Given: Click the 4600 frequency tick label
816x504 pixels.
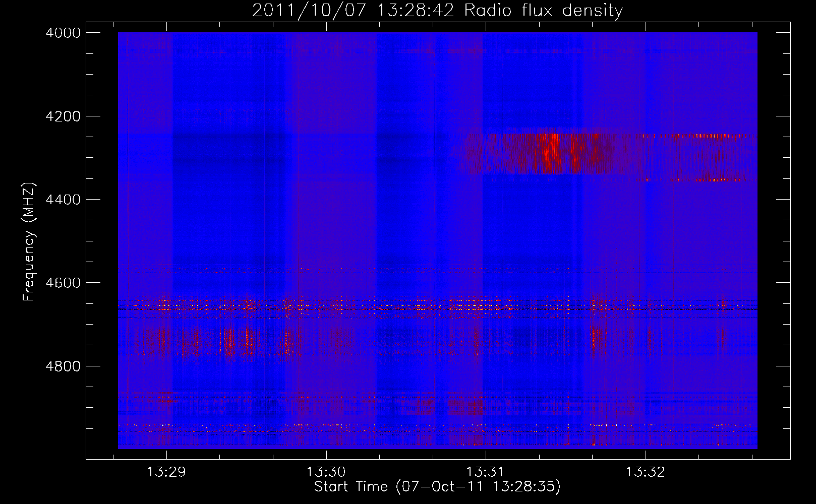Looking at the screenshot, I should [x=63, y=283].
